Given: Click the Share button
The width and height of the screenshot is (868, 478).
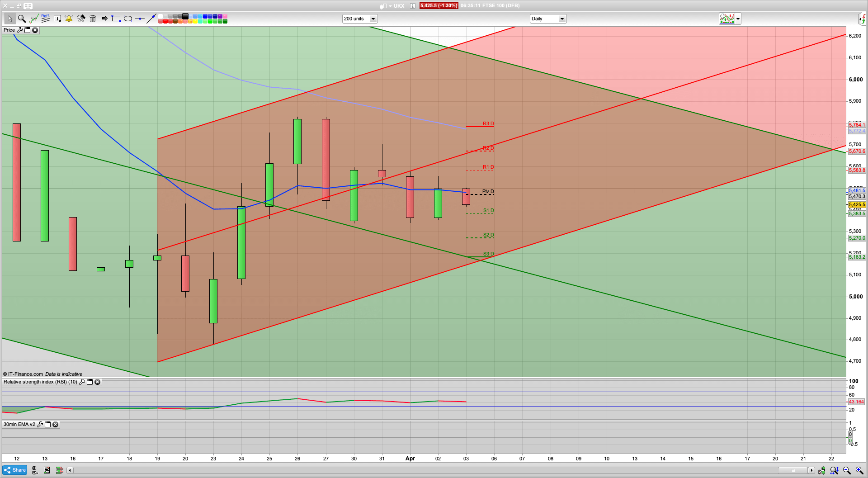Looking at the screenshot, I should click(15, 470).
